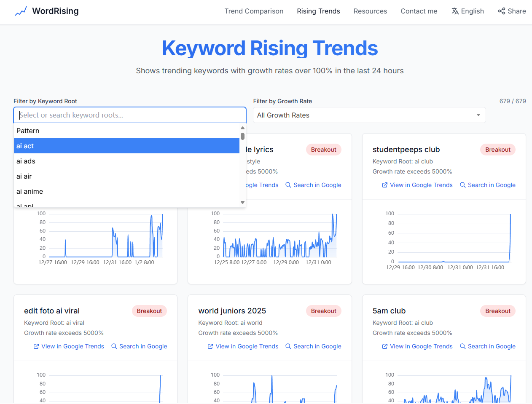Switch language via the English menu

(x=468, y=11)
